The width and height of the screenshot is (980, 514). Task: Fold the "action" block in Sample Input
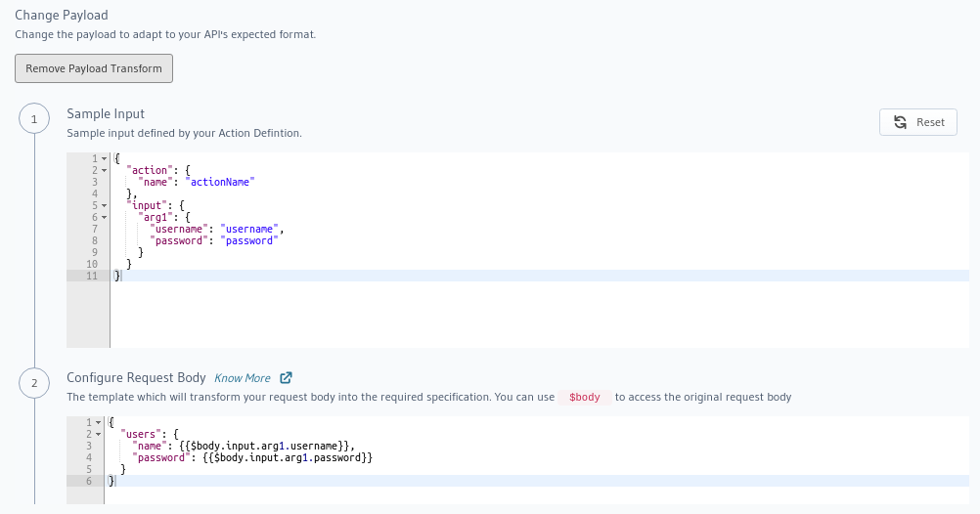pyautogui.click(x=104, y=170)
